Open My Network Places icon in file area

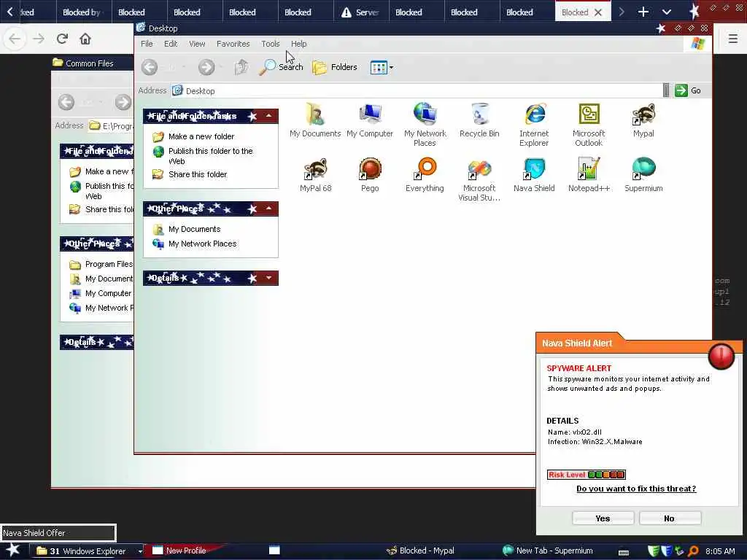pos(425,125)
